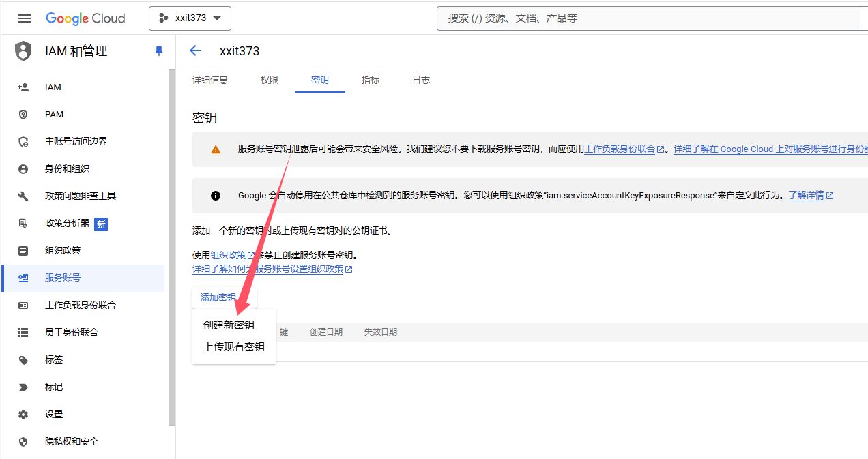This screenshot has width=868, height=459.
Task: Click the sidebar vertical scrollbar
Action: pyautogui.click(x=172, y=247)
